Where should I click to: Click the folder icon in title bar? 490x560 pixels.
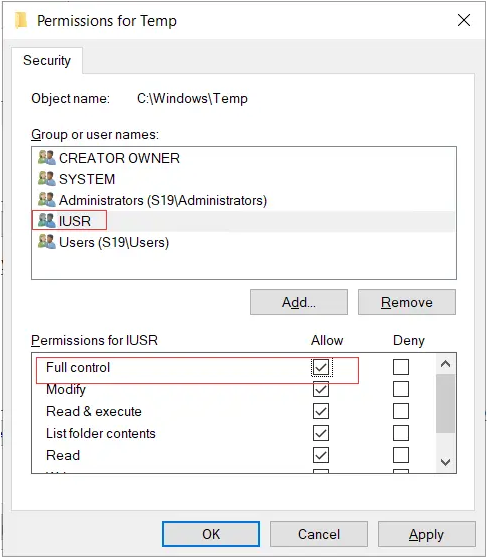coord(21,20)
